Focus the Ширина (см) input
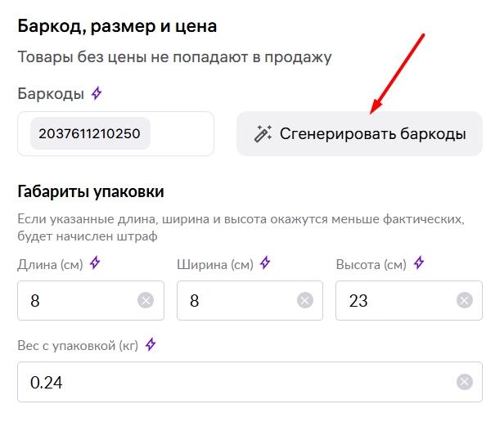Image resolution: width=504 pixels, height=431 pixels. (250, 300)
